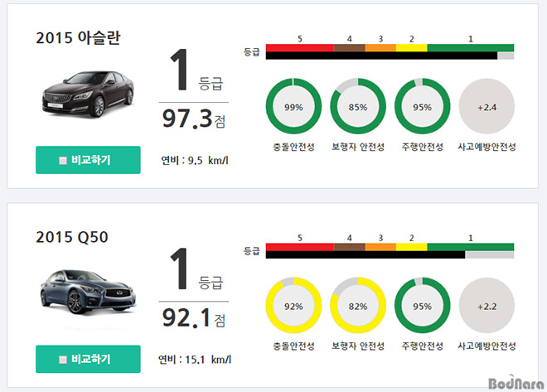
Task: Click the 82% 보행자 안전성 yellow gauge
Action: (358, 306)
